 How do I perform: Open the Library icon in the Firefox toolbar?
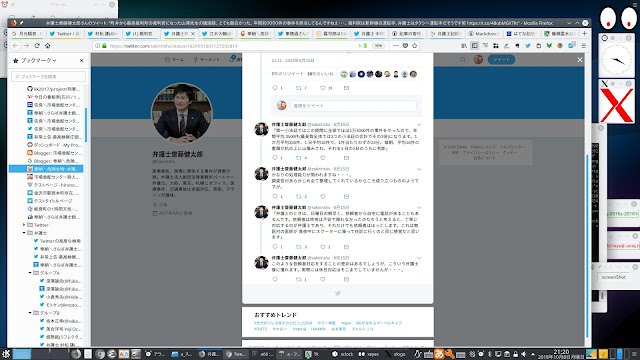coord(464,46)
